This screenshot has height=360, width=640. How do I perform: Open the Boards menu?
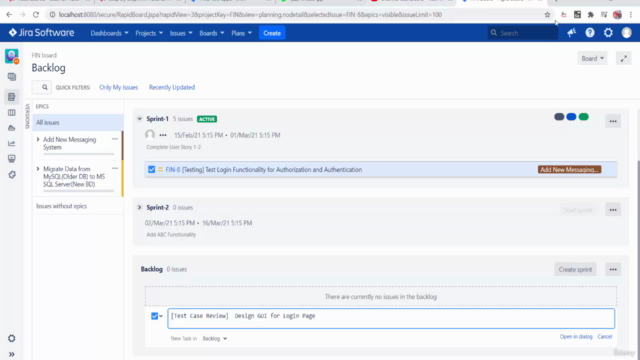(211, 33)
